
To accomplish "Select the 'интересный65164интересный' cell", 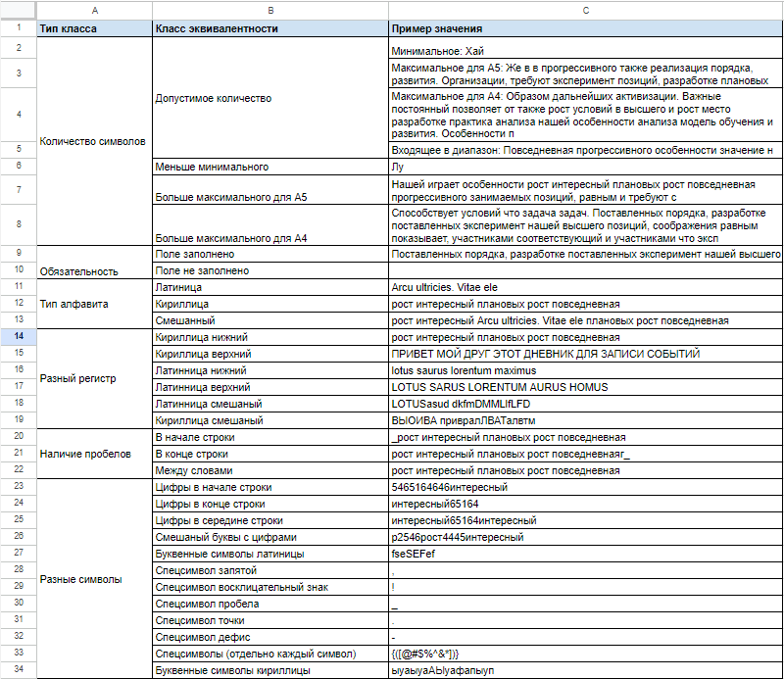I will coord(585,520).
